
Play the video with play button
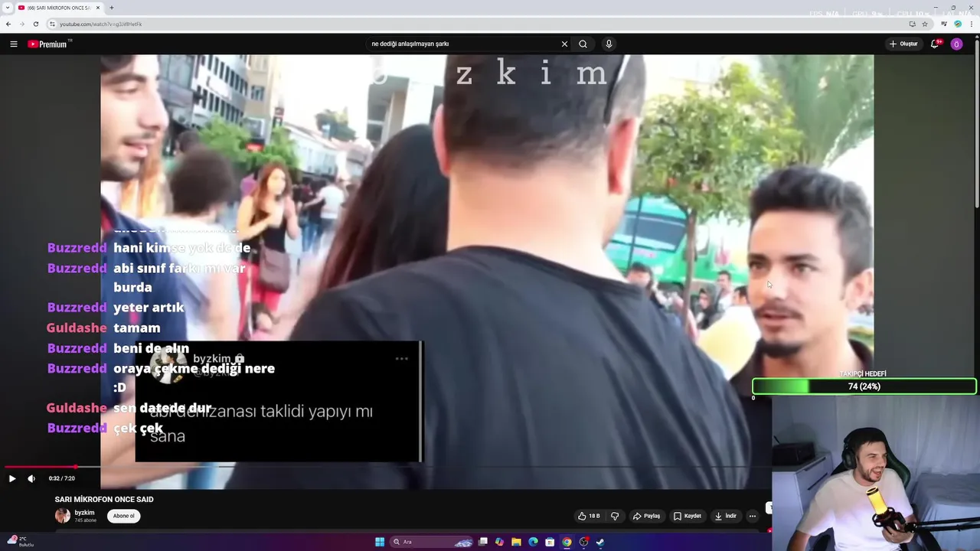pos(11,478)
